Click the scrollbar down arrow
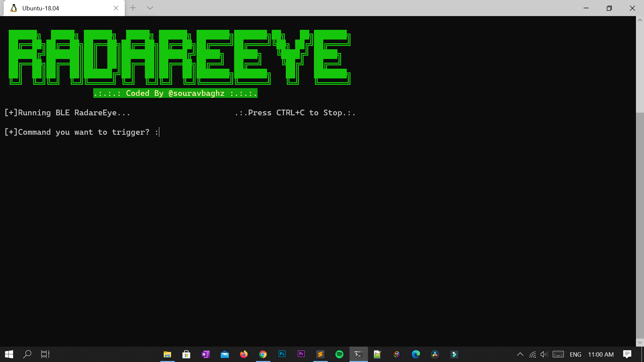The image size is (644, 362). point(640,343)
